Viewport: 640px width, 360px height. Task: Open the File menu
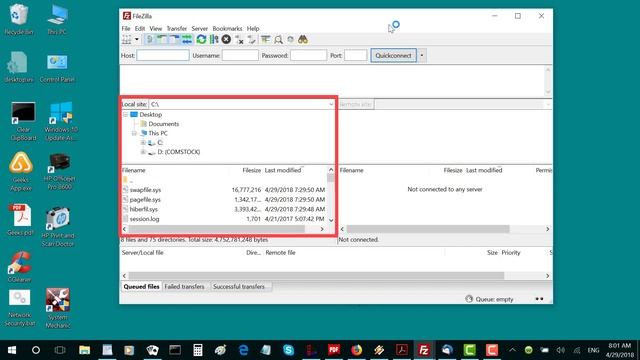tap(126, 29)
